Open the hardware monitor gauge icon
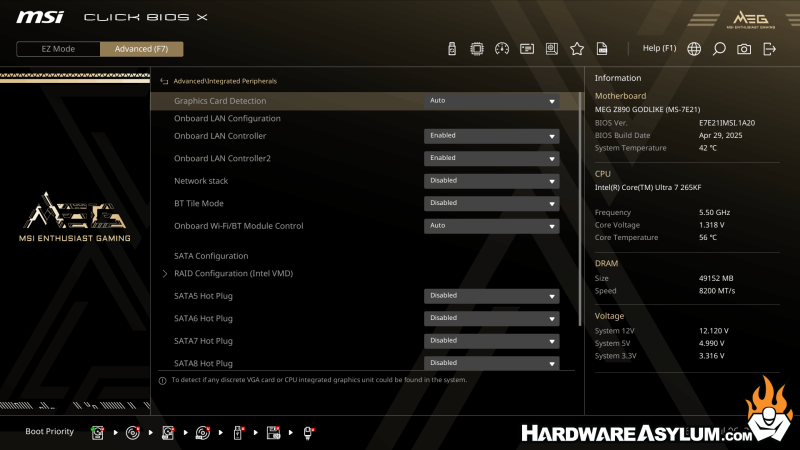800x450 pixels. pos(502,49)
